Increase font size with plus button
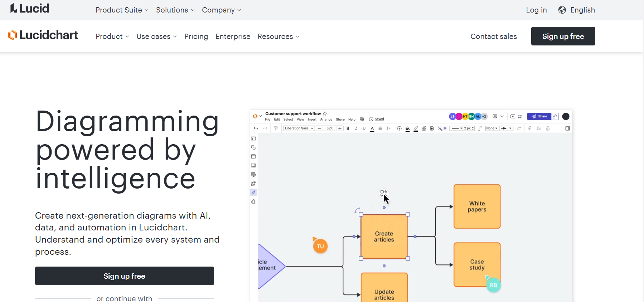The height and width of the screenshot is (302, 644). [x=340, y=128]
